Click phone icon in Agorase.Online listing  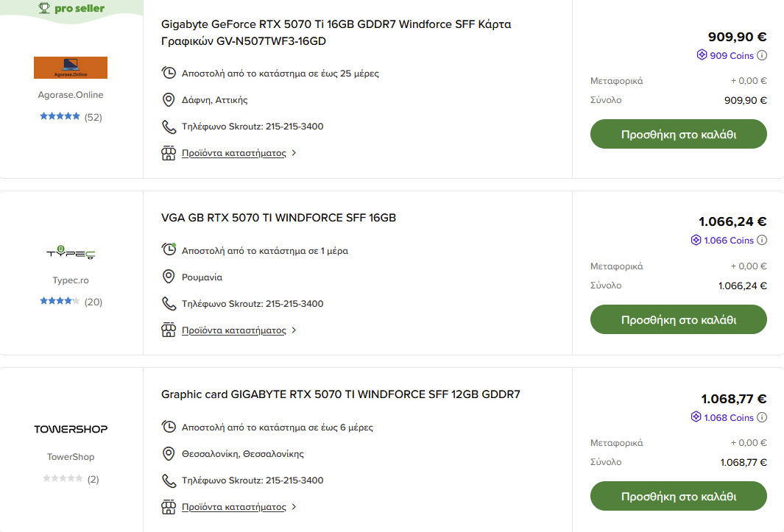tap(169, 127)
